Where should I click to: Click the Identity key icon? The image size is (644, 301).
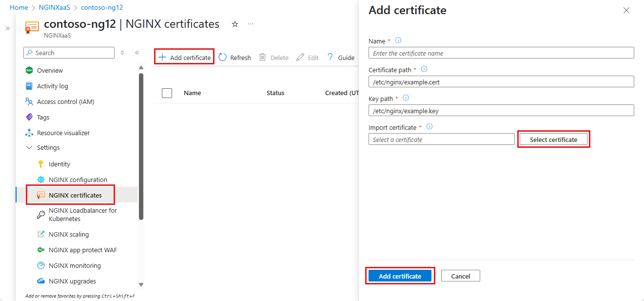click(41, 164)
